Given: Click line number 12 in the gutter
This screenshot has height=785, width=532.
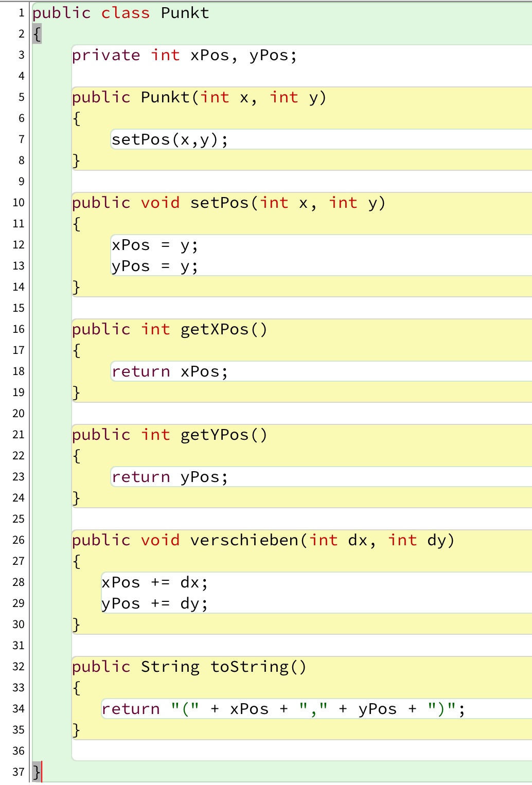Looking at the screenshot, I should pos(19,245).
